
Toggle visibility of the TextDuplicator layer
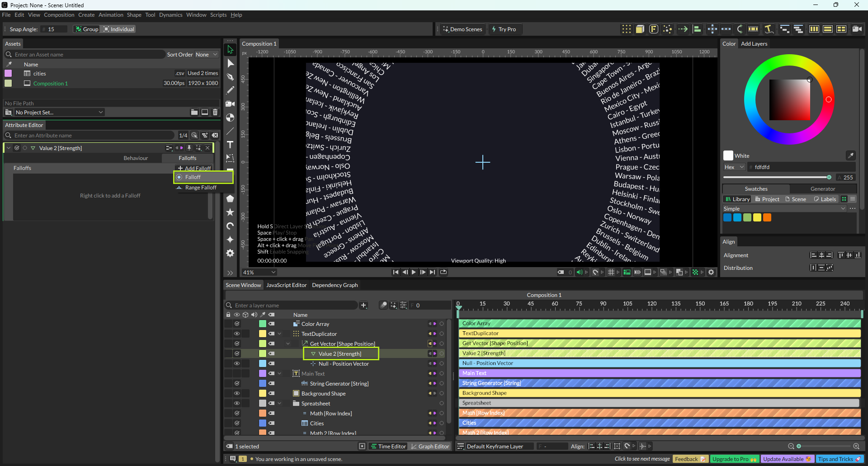(236, 334)
